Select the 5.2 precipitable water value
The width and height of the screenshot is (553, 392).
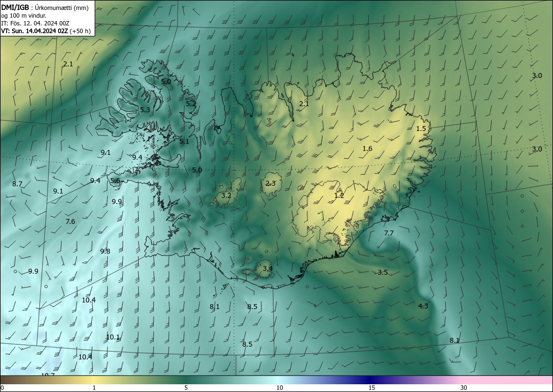pyautogui.click(x=191, y=103)
